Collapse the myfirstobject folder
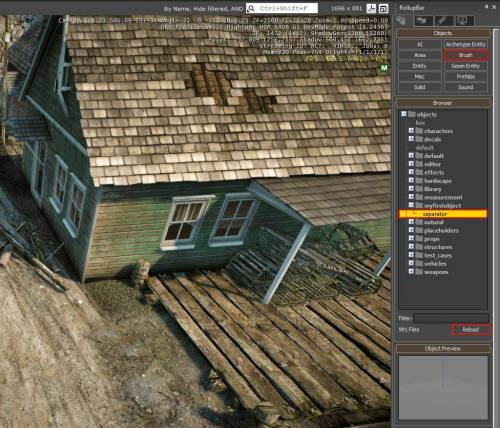This screenshot has width=500, height=428. pyautogui.click(x=411, y=205)
